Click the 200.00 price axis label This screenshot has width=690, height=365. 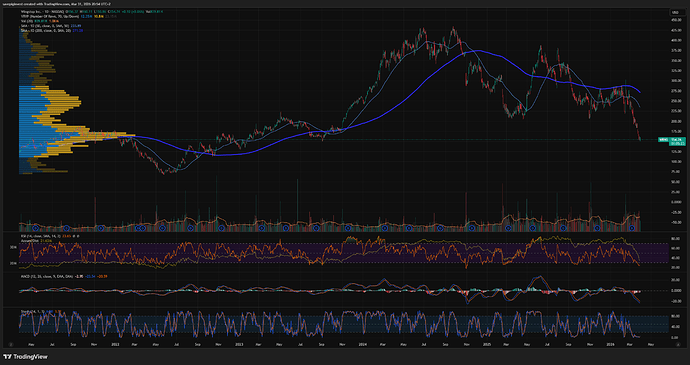pos(676,121)
